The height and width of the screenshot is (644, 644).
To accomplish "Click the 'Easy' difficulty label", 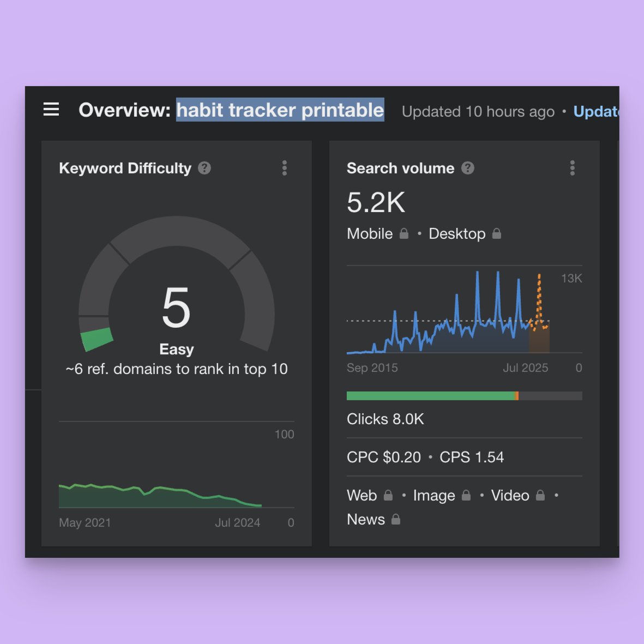I will point(177,349).
